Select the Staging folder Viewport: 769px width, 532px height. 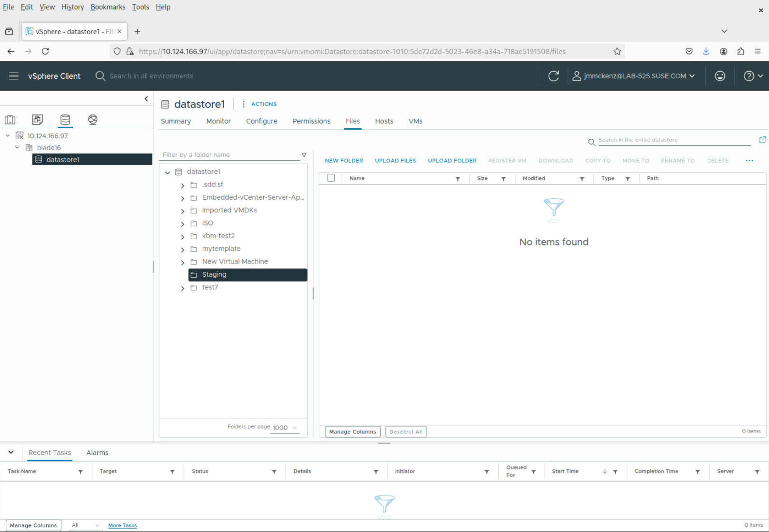click(248, 275)
